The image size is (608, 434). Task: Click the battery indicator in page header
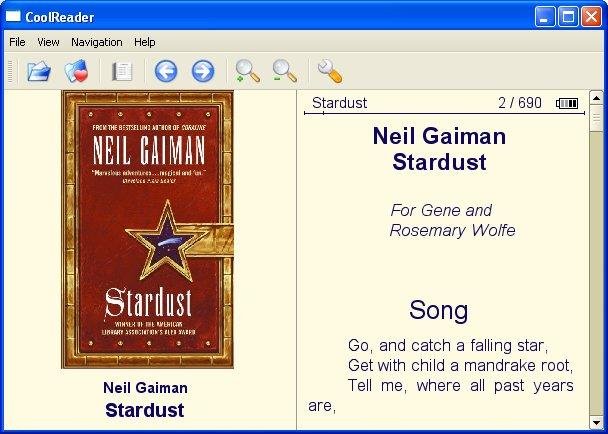pos(567,103)
